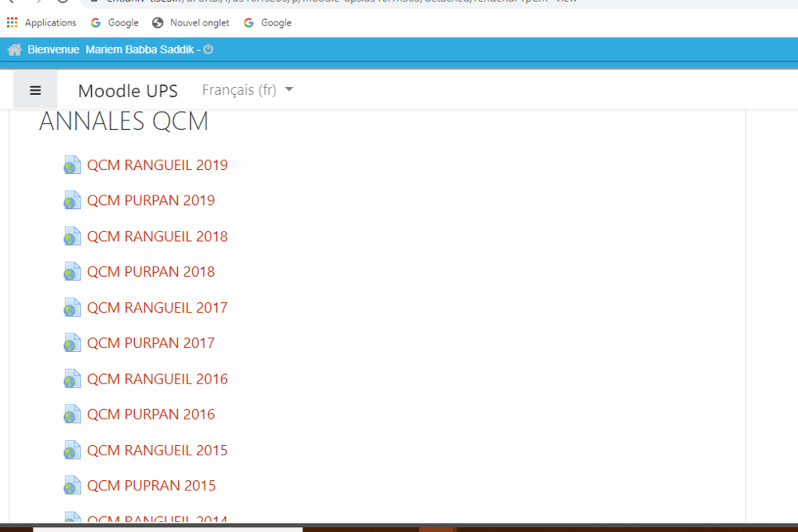798x532 pixels.
Task: Click the file icon beside QCM PURPAN 2018
Action: [x=72, y=272]
